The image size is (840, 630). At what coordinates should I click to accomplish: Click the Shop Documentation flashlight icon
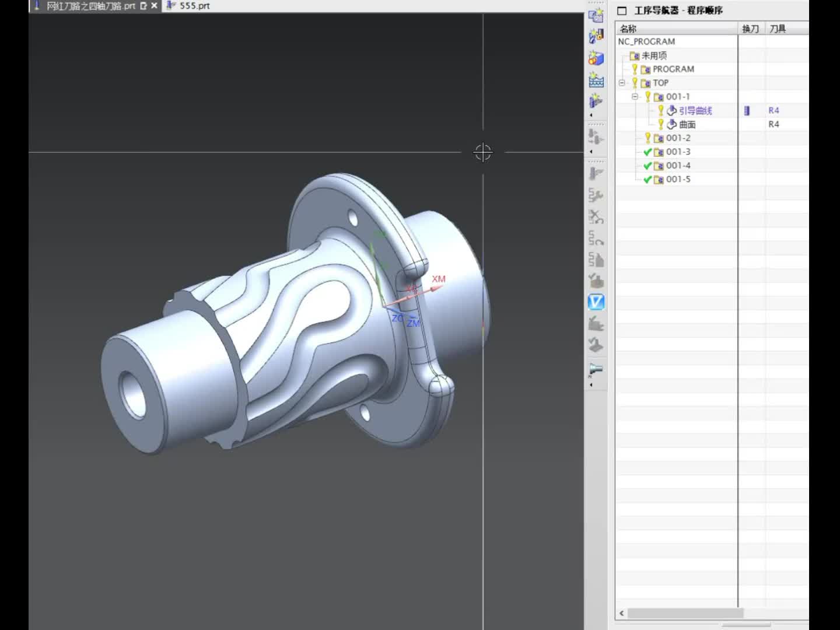[596, 369]
